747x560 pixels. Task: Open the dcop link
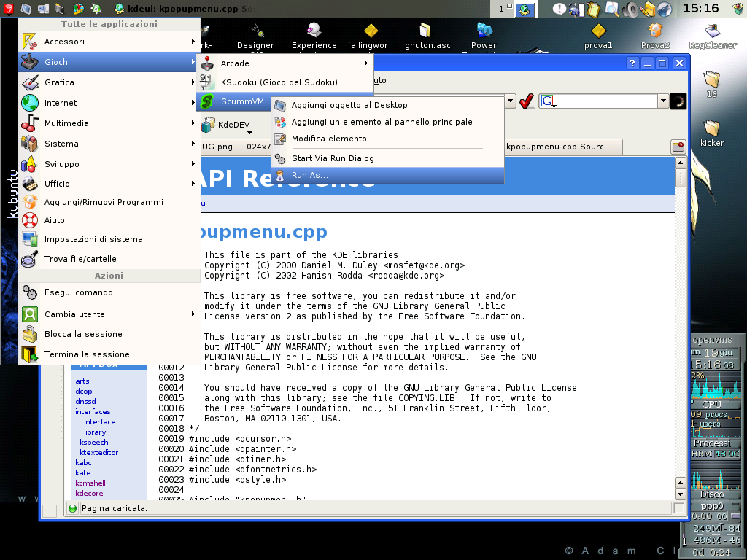[83, 391]
